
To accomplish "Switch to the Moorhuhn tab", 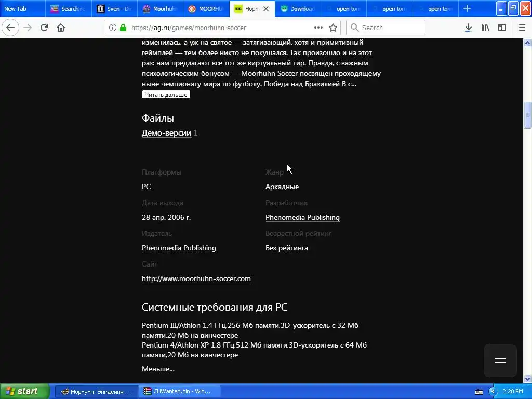I will (x=160, y=9).
